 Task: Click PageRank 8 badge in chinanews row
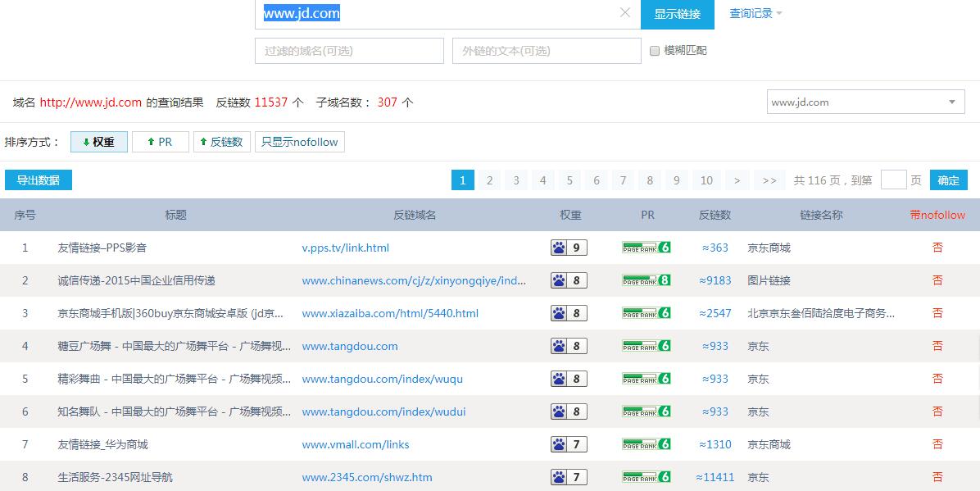647,280
